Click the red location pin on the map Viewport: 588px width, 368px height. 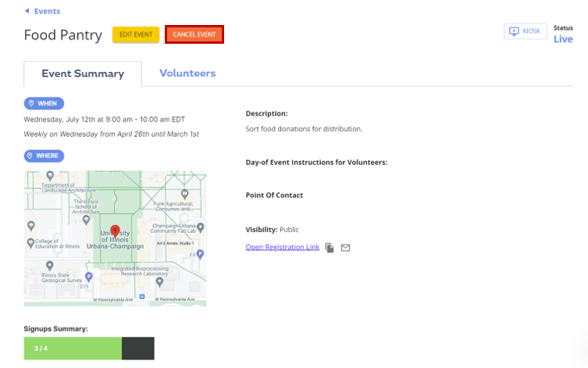[x=116, y=231]
